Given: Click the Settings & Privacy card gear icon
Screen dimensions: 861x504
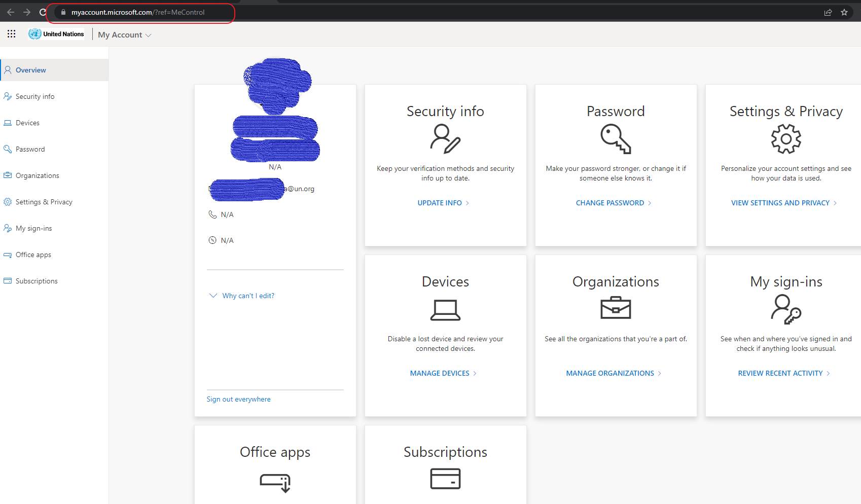Looking at the screenshot, I should (x=786, y=139).
